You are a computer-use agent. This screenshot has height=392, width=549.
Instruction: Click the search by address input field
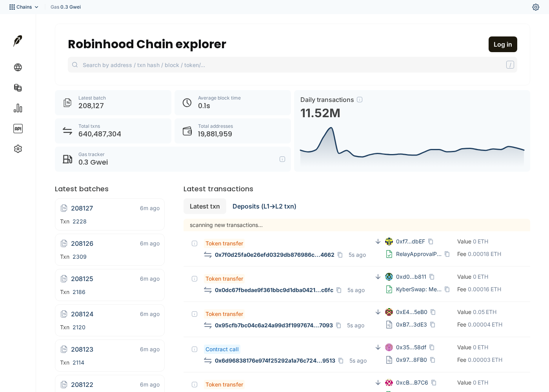coord(293,65)
